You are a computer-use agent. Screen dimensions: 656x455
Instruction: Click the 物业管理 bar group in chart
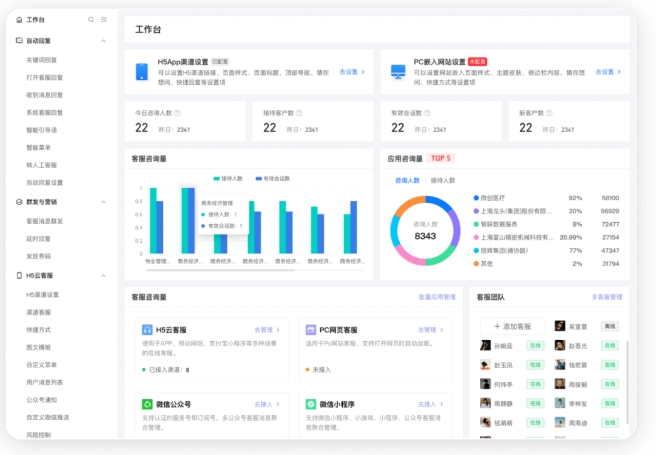[x=156, y=220]
